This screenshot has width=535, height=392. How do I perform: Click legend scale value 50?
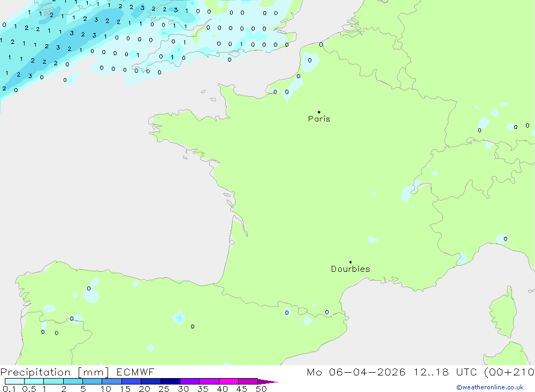tap(261, 389)
